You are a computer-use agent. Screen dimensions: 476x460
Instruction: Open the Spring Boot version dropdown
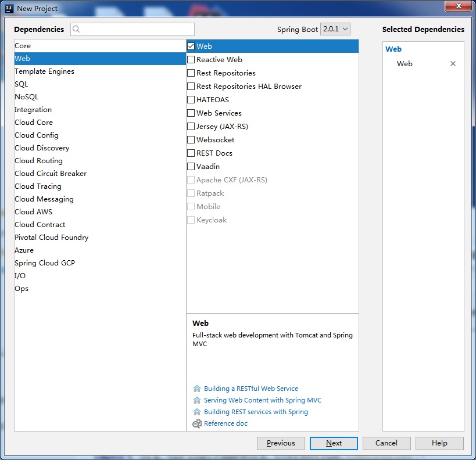(335, 29)
